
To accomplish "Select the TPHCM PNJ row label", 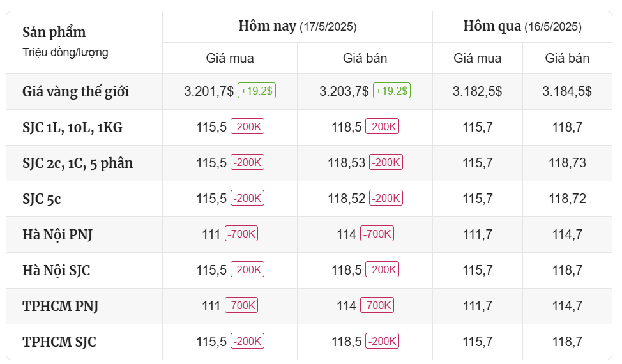I will pyautogui.click(x=60, y=306).
